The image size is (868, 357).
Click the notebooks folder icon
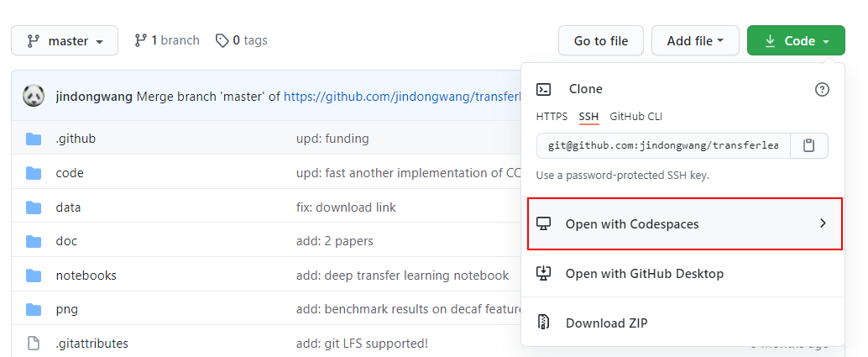(x=34, y=275)
